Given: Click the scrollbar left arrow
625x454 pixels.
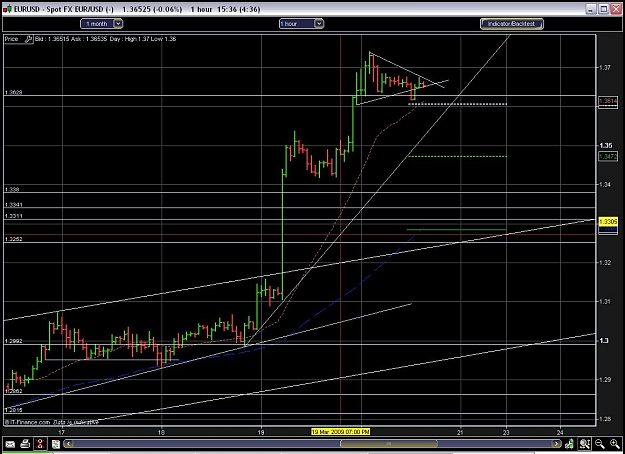Looking at the screenshot, I should [68, 444].
